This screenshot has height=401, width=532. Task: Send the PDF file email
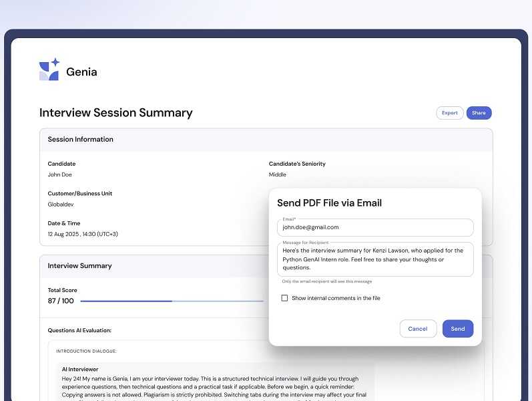pos(457,329)
